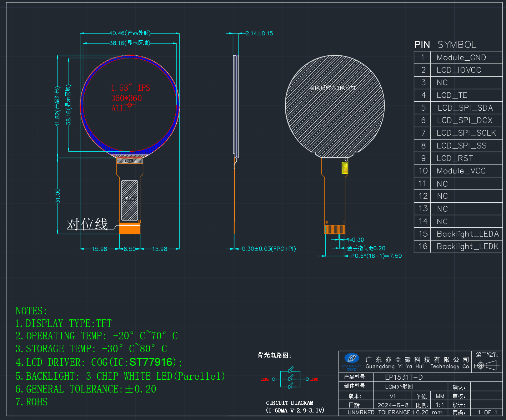Select the '31.00' FPC length dimension
Image resolution: width=506 pixels, height=420 pixels.
point(58,196)
